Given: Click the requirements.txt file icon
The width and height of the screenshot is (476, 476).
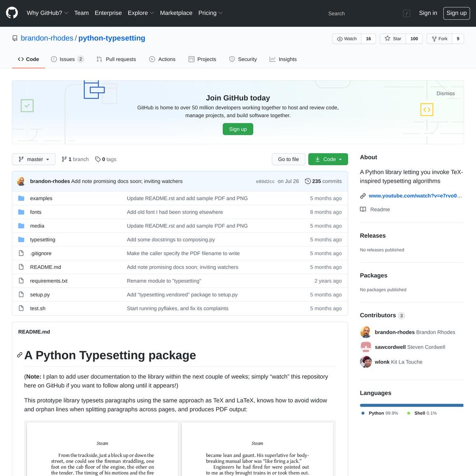Looking at the screenshot, I should (21, 281).
